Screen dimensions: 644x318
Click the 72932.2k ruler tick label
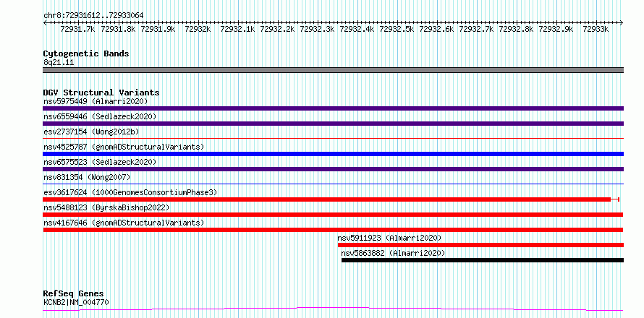tap(277, 29)
